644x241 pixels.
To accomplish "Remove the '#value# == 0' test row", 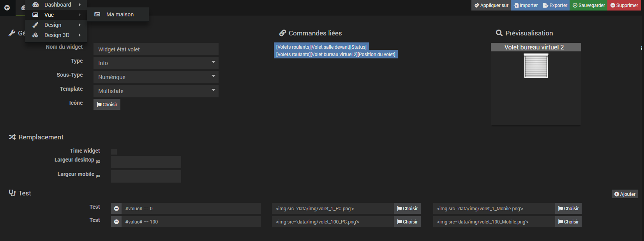I will point(116,209).
